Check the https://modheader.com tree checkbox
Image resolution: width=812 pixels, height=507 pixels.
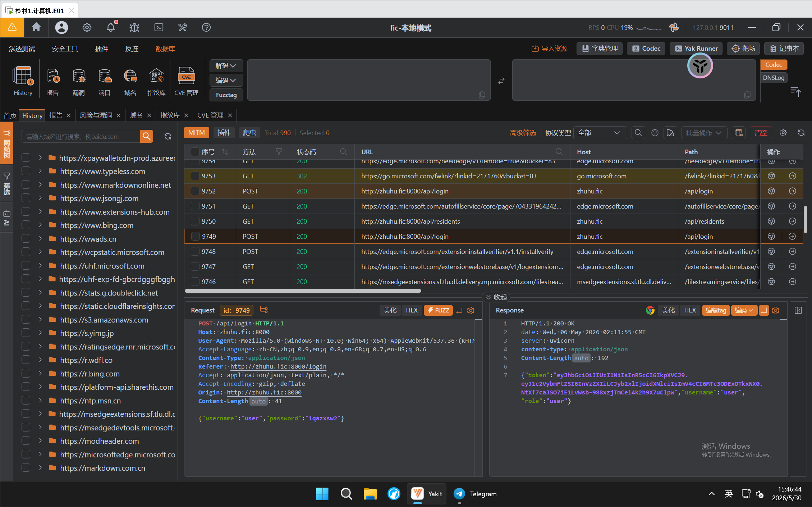pyautogui.click(x=26, y=441)
